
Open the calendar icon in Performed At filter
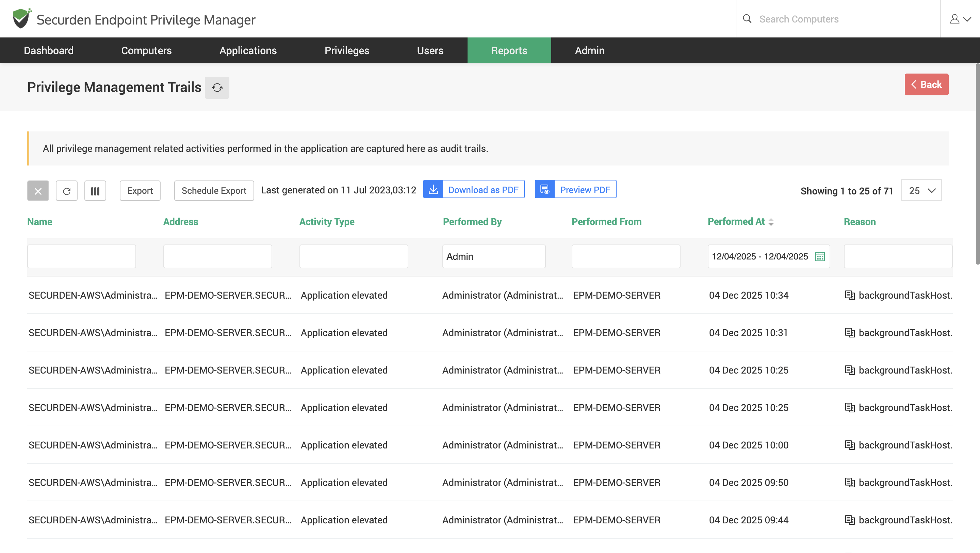tap(820, 256)
